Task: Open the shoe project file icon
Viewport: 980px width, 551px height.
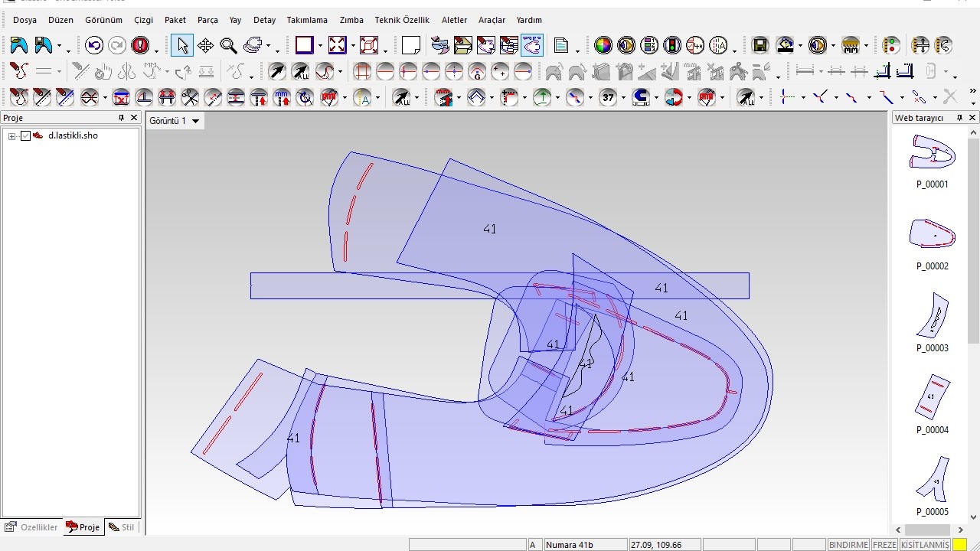Action: (18, 46)
